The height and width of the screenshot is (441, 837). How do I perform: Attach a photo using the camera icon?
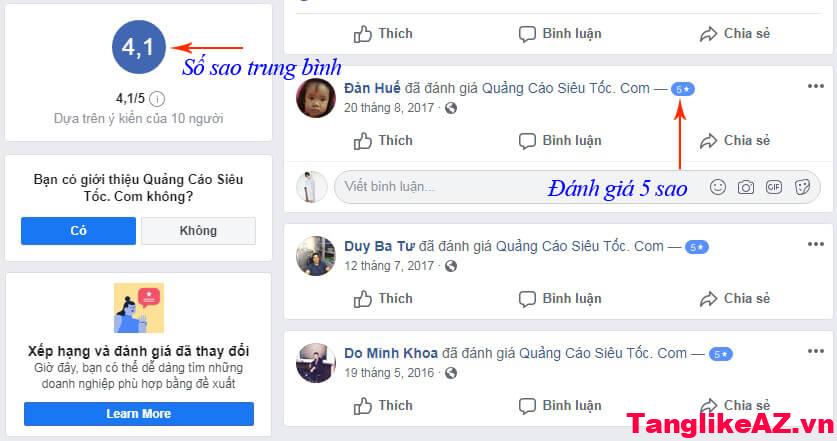click(746, 187)
